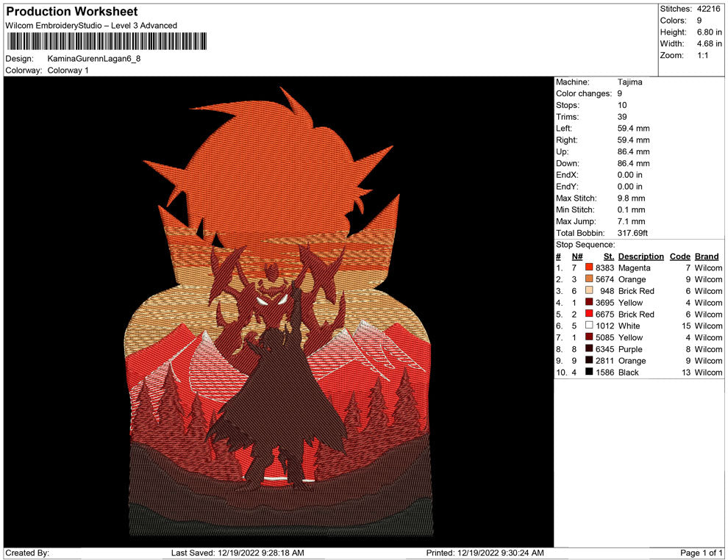Click the embroidery design preview image
The image size is (728, 560).
(279, 312)
